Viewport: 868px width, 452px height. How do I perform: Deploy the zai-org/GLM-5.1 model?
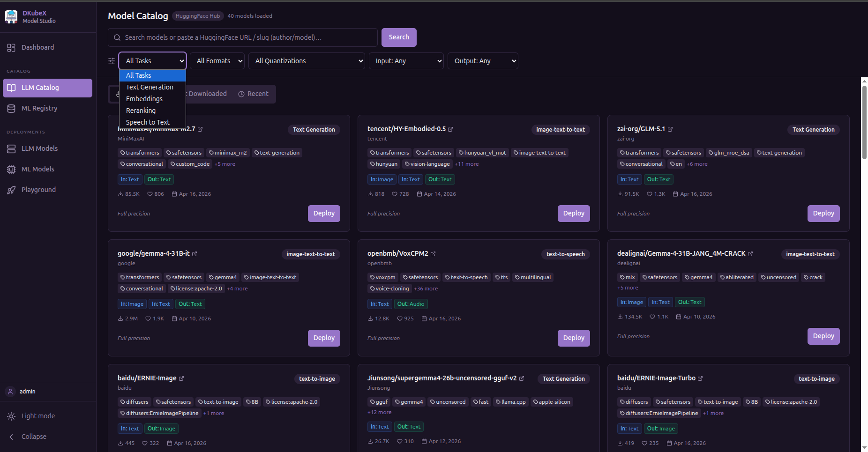click(x=823, y=214)
